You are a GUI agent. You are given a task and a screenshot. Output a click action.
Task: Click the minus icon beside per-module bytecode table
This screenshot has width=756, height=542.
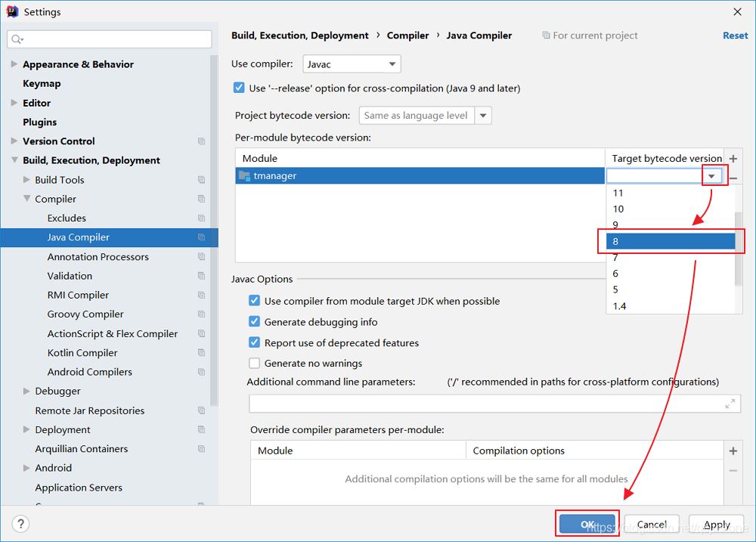[x=733, y=178]
